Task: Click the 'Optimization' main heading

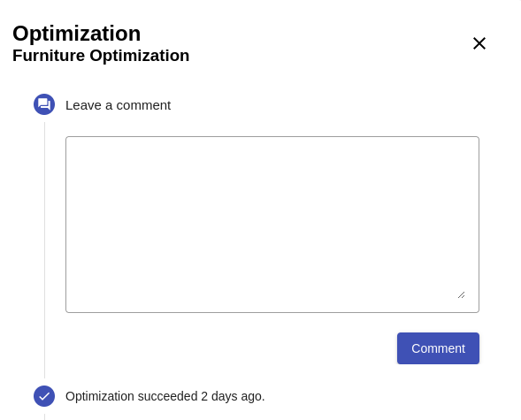Action: tap(77, 34)
